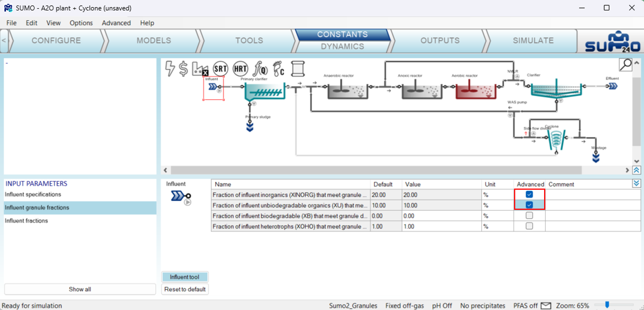The width and height of the screenshot is (644, 310).
Task: Click the magnifier search icon
Action: [625, 65]
